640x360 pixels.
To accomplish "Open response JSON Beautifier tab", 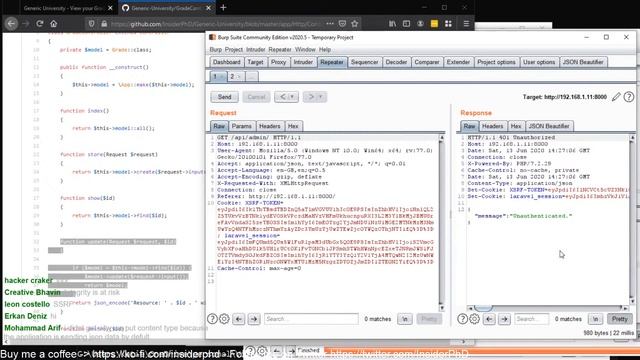I will [x=549, y=126].
